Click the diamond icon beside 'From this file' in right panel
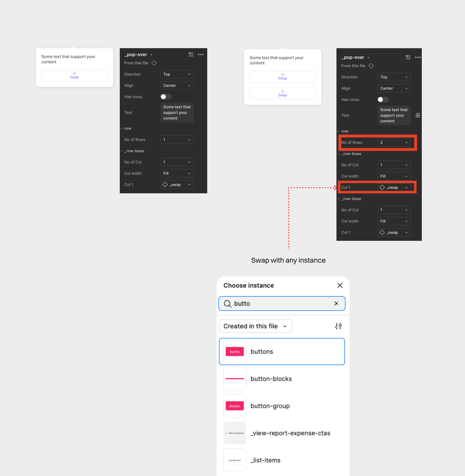The height and width of the screenshot is (476, 465). 371,66
